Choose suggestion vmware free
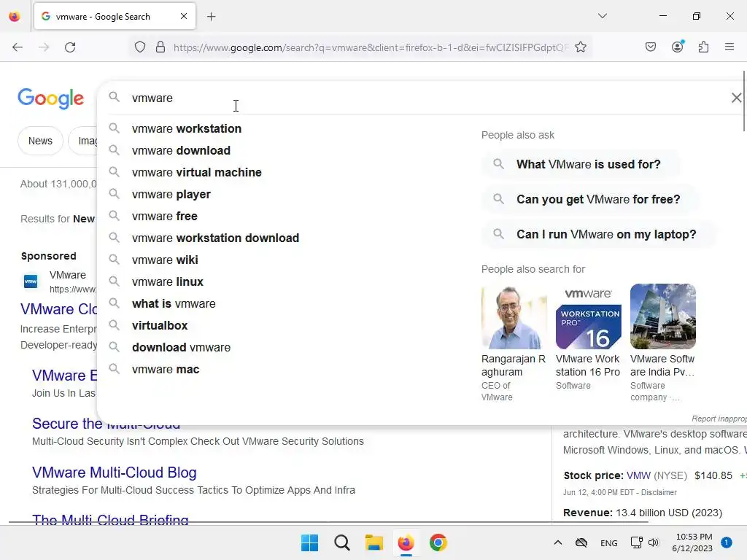Viewport: 747px width, 560px height. click(164, 216)
